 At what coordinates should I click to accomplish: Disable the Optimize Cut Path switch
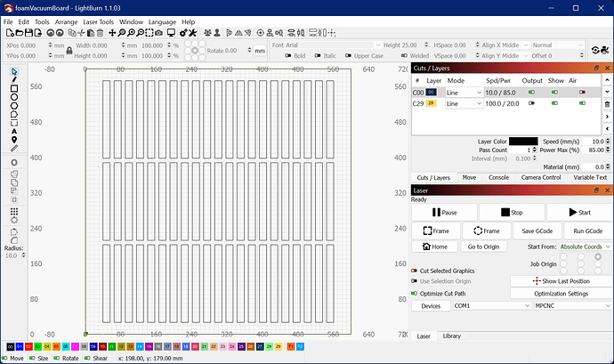[x=415, y=293]
